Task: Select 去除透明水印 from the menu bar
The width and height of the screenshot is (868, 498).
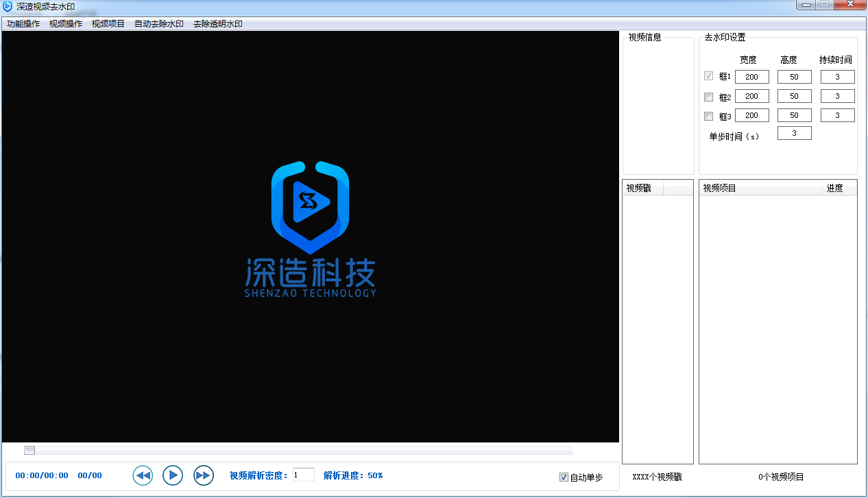Action: click(218, 23)
